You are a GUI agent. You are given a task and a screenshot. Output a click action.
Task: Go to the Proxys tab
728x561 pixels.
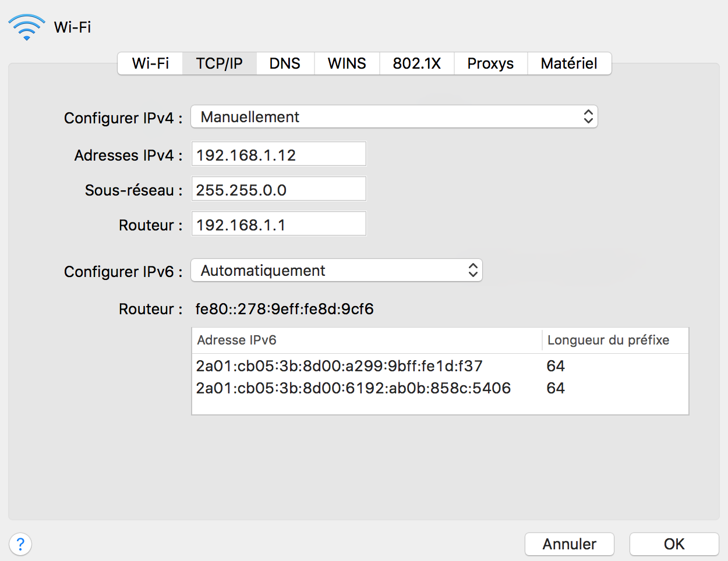pos(491,63)
